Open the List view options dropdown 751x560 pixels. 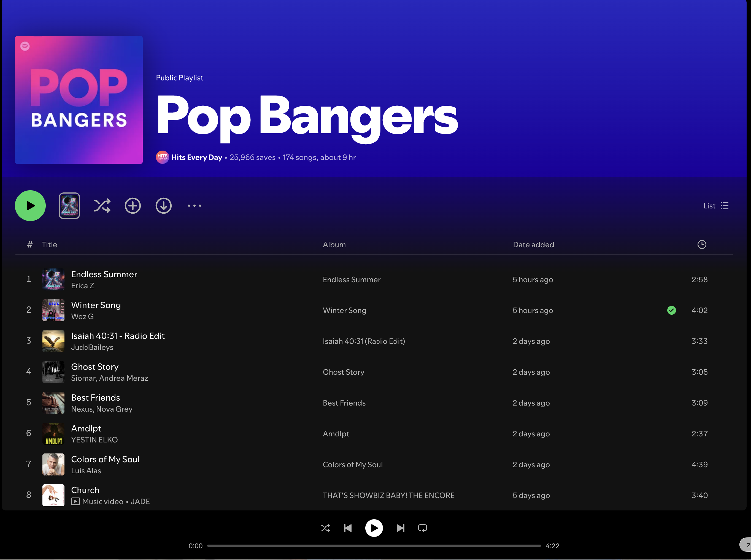[716, 206]
